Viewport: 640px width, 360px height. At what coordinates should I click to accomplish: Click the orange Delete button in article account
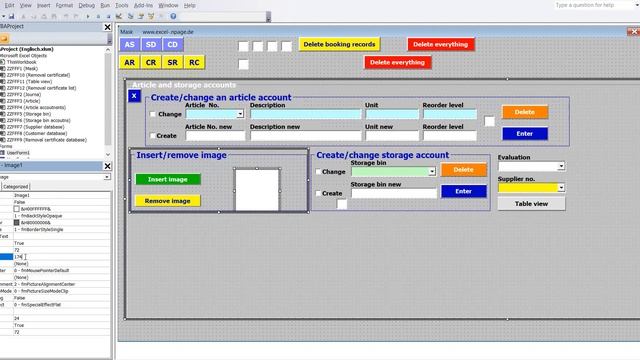coord(525,112)
